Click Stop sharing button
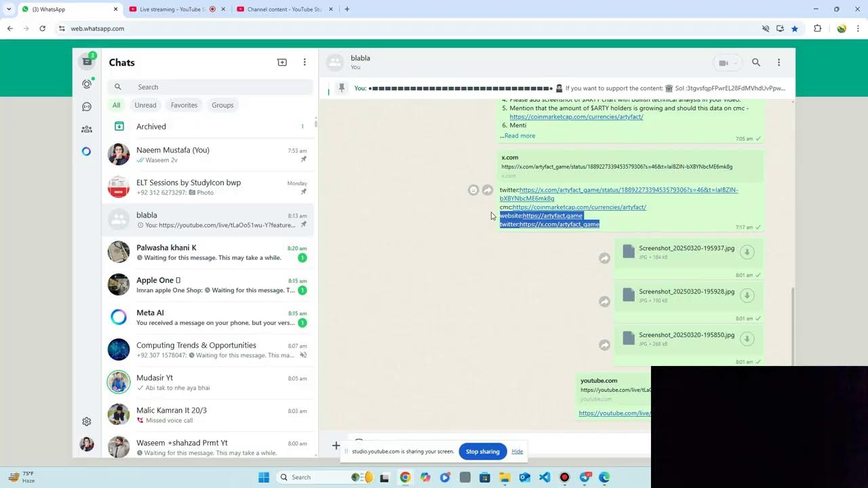 pyautogui.click(x=483, y=451)
